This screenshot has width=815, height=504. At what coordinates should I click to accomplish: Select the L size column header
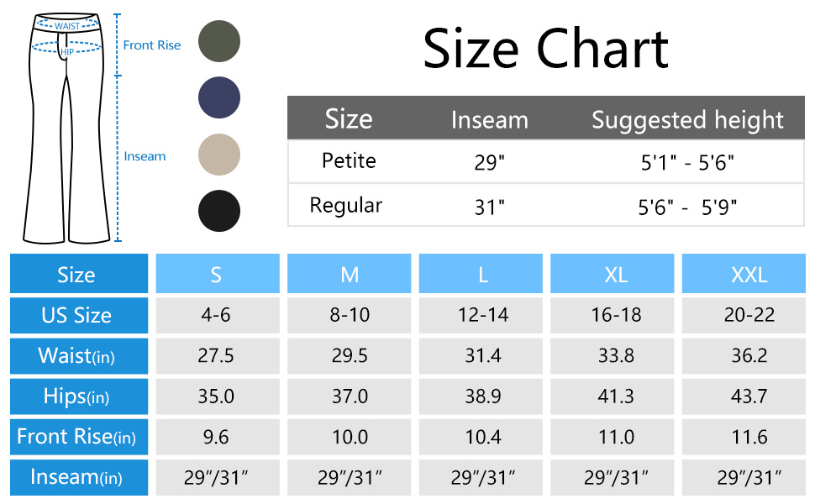[482, 275]
